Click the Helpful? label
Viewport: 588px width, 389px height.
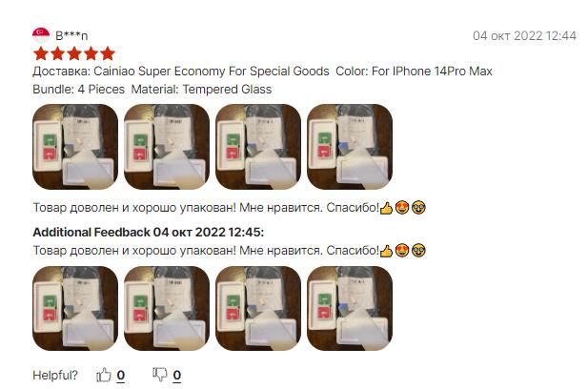(x=55, y=375)
